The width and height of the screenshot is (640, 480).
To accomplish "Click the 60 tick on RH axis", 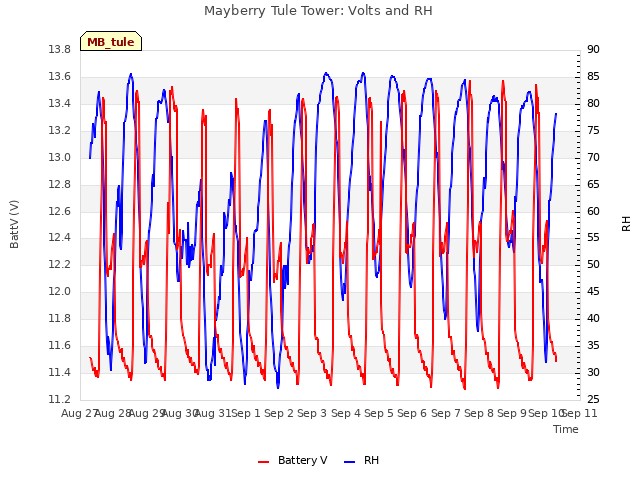I will [x=593, y=211].
